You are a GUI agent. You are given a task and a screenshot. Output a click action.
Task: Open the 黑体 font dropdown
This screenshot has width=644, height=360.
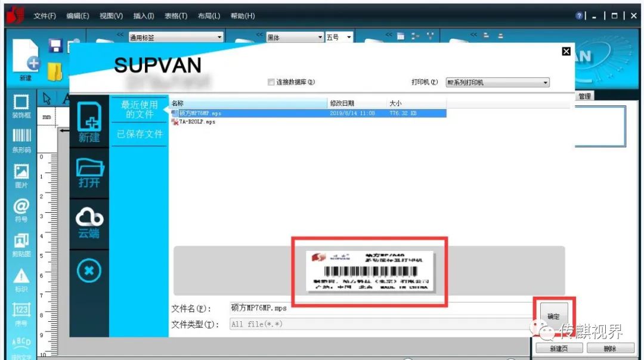point(320,38)
